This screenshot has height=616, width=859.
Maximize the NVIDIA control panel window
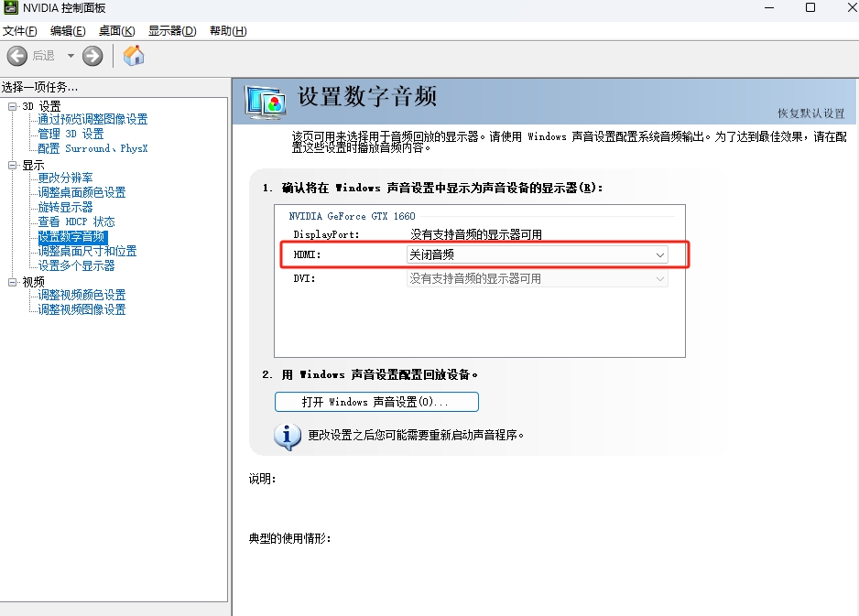[x=810, y=7]
